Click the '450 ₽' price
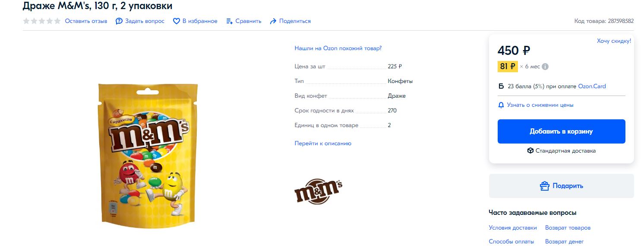 click(x=514, y=51)
